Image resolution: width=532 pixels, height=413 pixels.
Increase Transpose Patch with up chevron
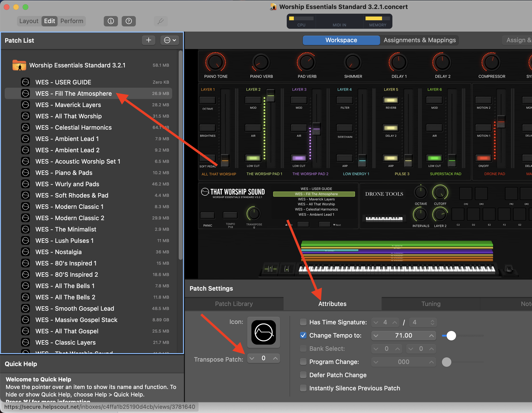275,358
